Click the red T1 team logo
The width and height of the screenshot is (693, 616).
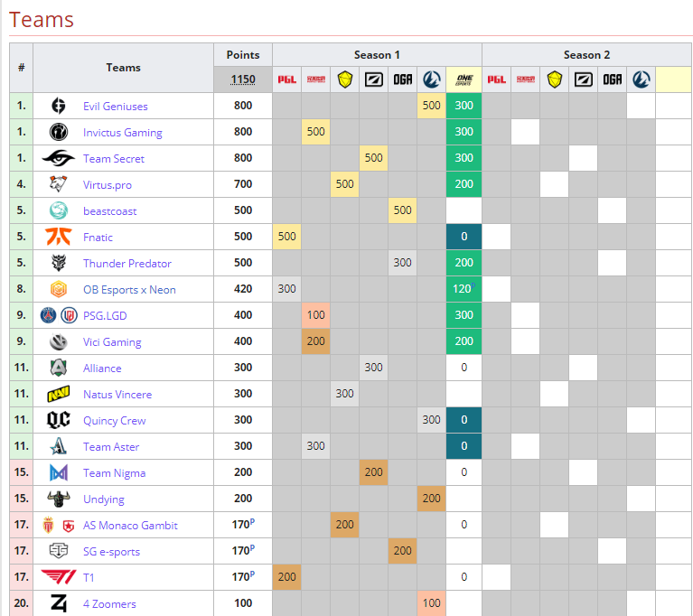tap(58, 577)
